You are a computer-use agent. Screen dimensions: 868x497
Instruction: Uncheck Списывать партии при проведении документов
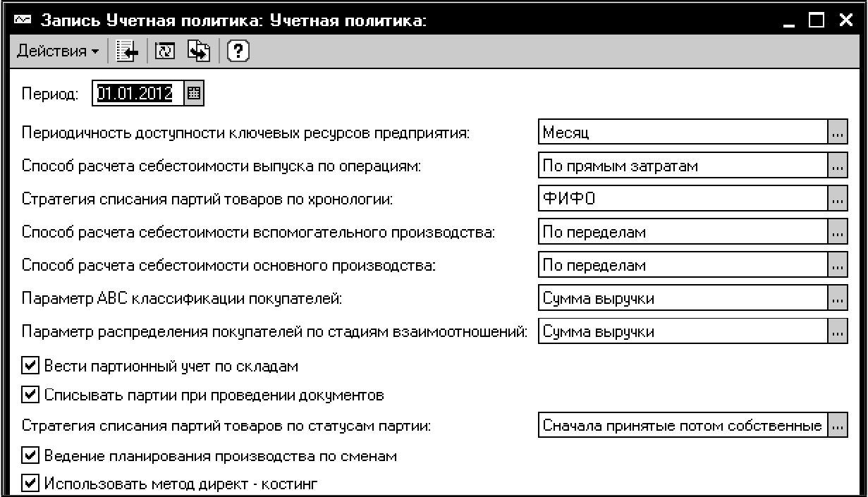pyautogui.click(x=30, y=395)
